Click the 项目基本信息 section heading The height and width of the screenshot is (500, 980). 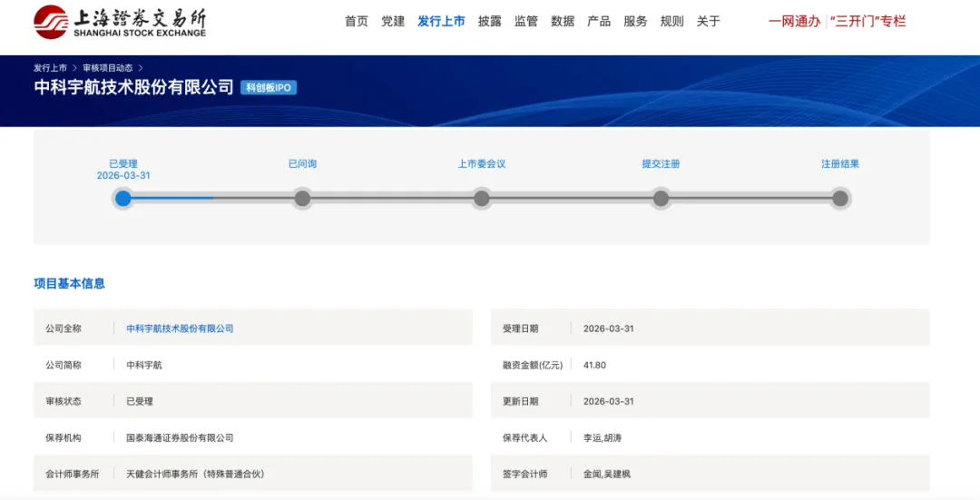(x=69, y=283)
